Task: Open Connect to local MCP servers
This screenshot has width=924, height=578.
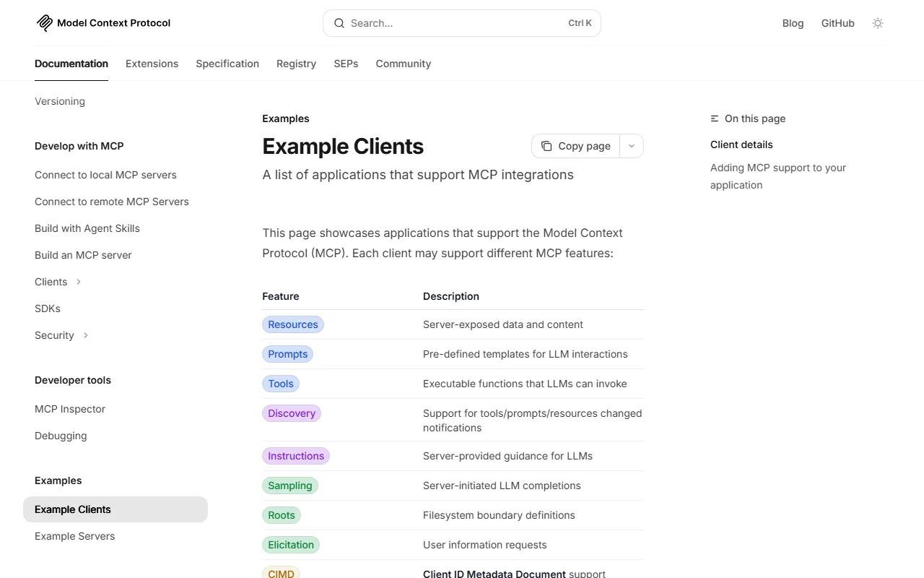Action: (x=105, y=175)
